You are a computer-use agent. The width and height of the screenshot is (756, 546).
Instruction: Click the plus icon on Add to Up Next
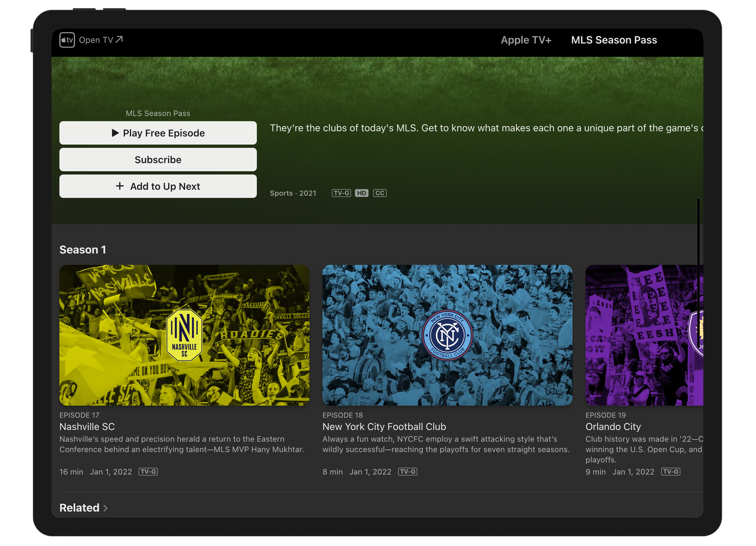[119, 186]
